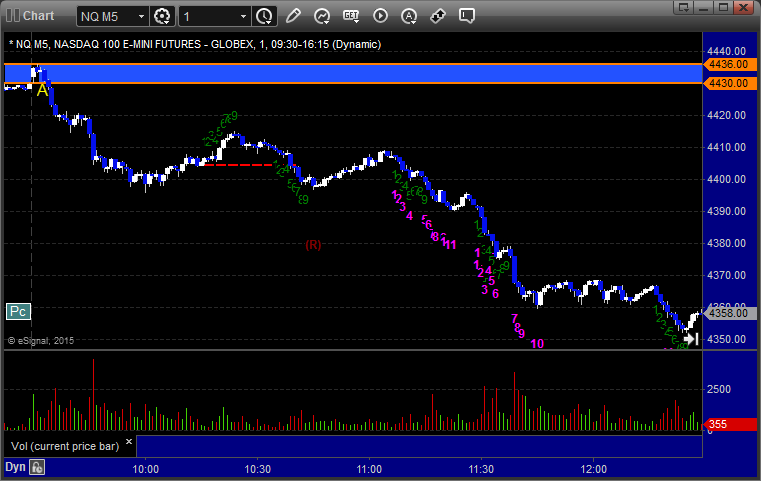Click the window link/tile button at top right
761x481 pixels.
pyautogui.click(x=684, y=7)
